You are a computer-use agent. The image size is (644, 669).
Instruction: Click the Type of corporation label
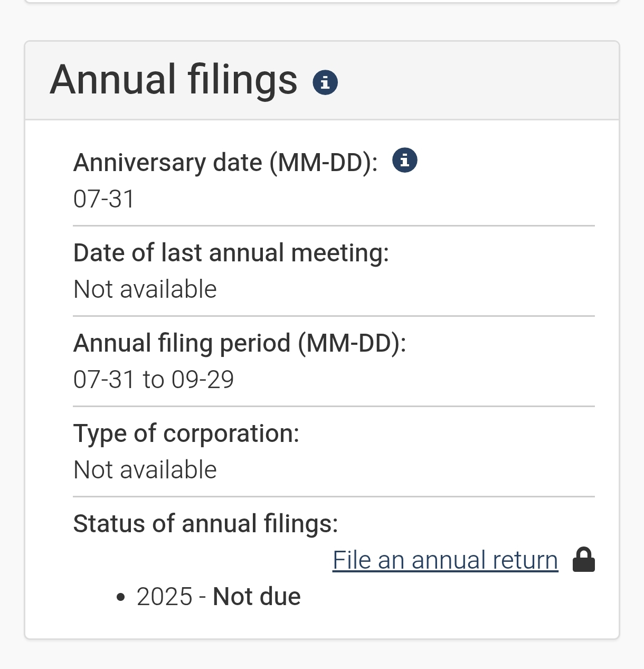186,434
